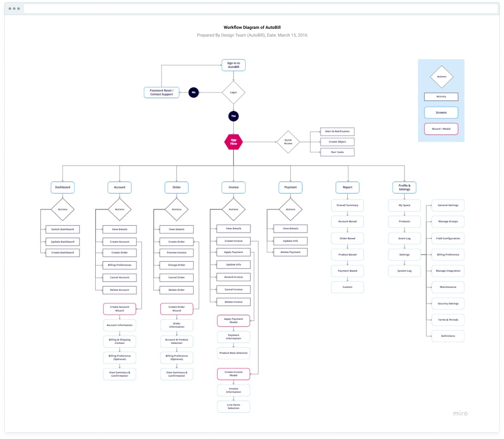The width and height of the screenshot is (504, 439).
Task: Click the 'Create Dashboard' activity box
Action: point(63,253)
